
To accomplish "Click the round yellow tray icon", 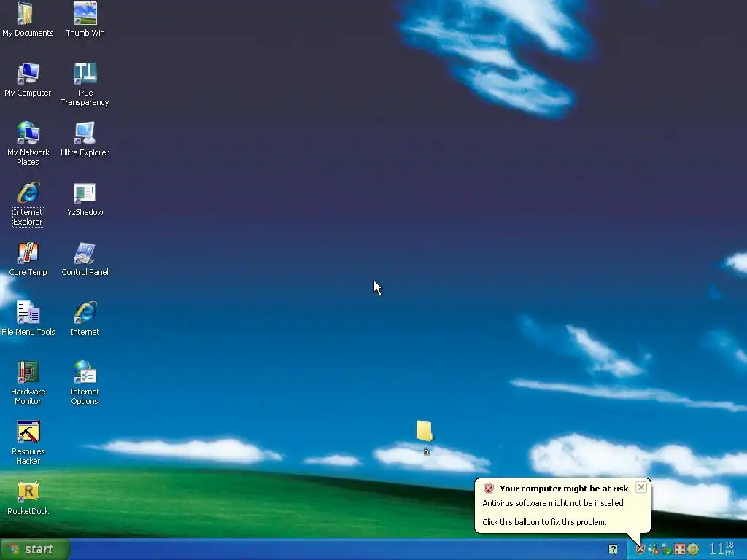I will [693, 550].
